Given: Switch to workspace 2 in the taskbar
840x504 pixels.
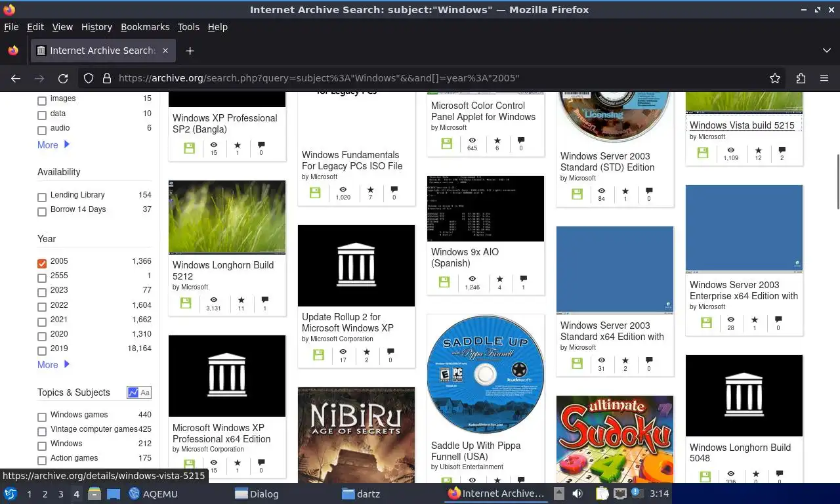Looking at the screenshot, I should 45,494.
